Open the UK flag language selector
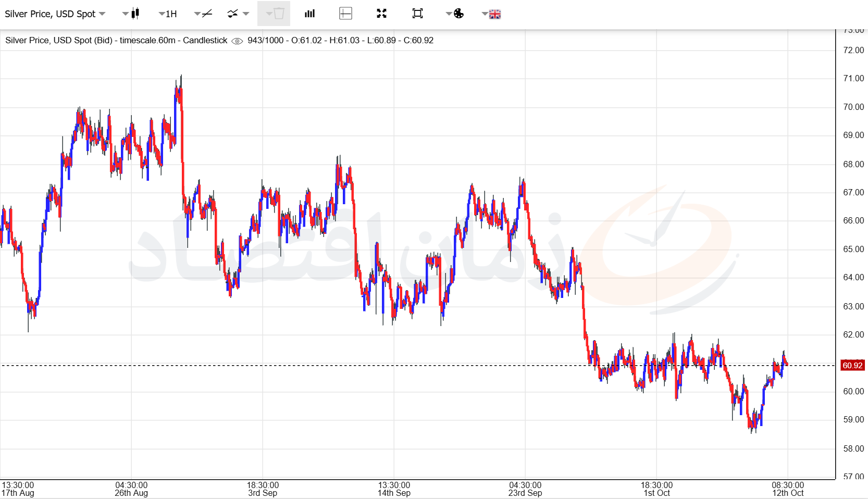 click(491, 14)
